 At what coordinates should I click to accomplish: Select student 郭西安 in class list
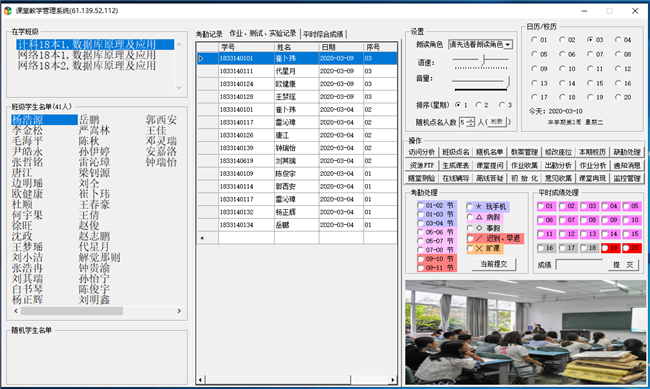pos(161,120)
